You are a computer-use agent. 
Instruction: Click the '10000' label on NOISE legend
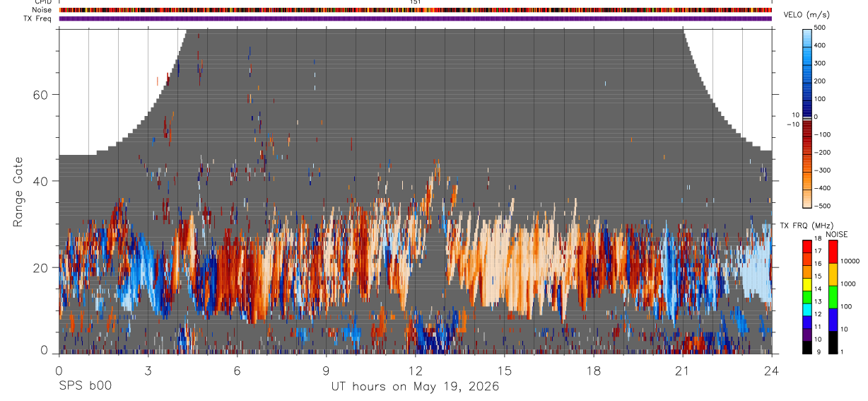pos(851,262)
